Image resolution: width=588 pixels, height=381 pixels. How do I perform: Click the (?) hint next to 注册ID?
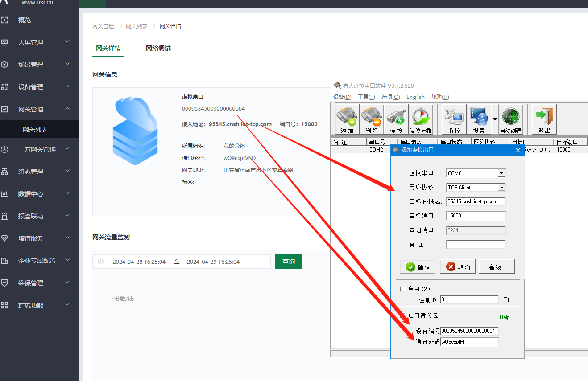tap(506, 300)
